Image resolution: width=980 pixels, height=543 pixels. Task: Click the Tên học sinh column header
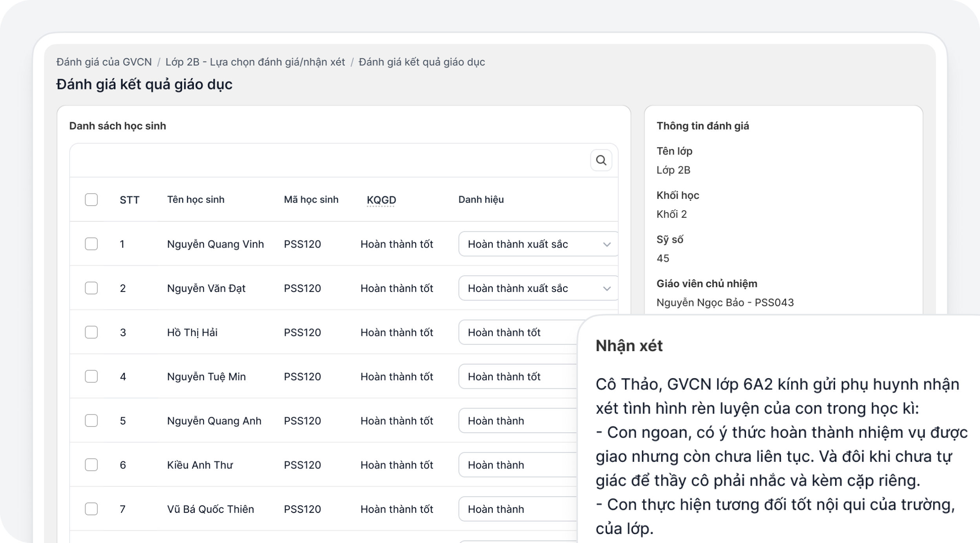point(196,199)
